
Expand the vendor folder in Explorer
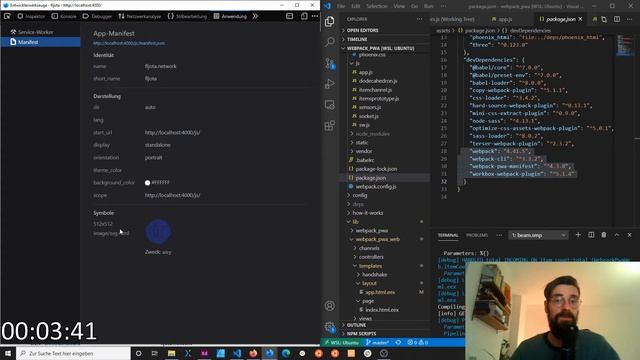pos(364,151)
